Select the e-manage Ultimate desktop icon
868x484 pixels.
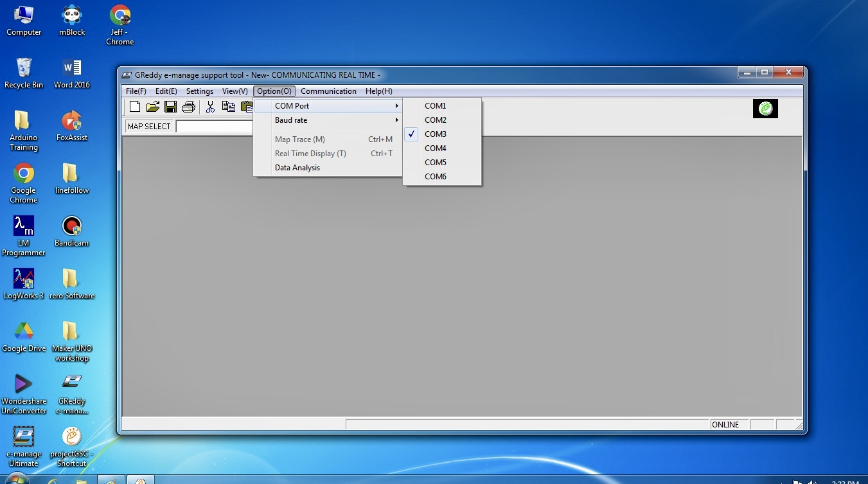click(24, 447)
